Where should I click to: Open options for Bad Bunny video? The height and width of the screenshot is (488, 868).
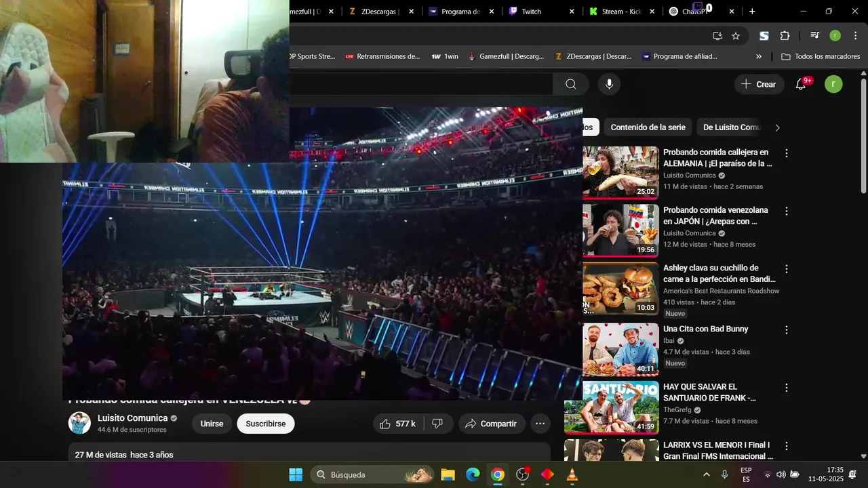point(787,330)
